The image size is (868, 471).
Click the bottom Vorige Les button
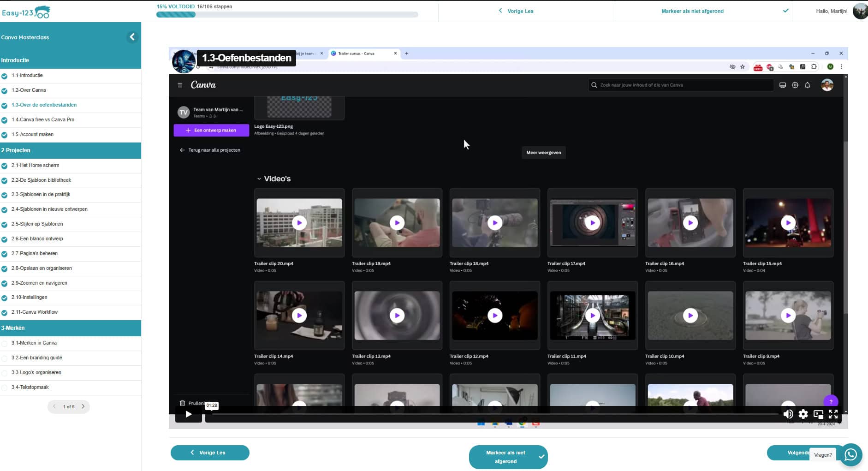click(210, 453)
